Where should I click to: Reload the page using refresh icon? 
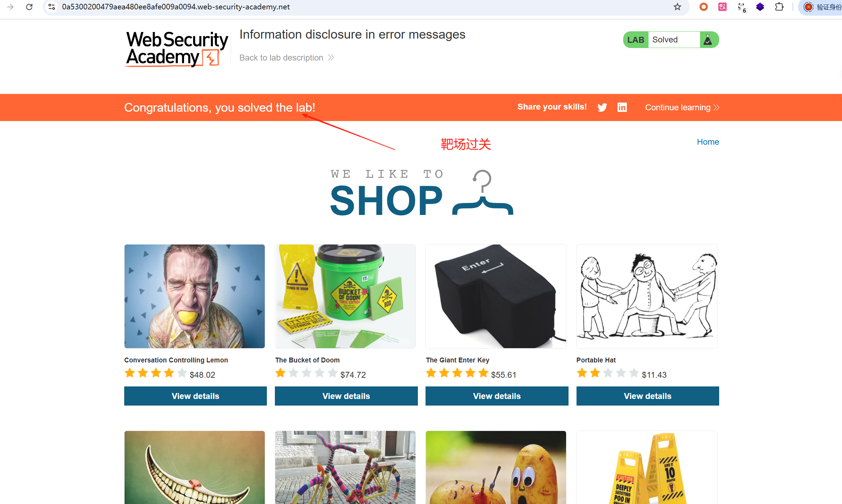pos(29,7)
